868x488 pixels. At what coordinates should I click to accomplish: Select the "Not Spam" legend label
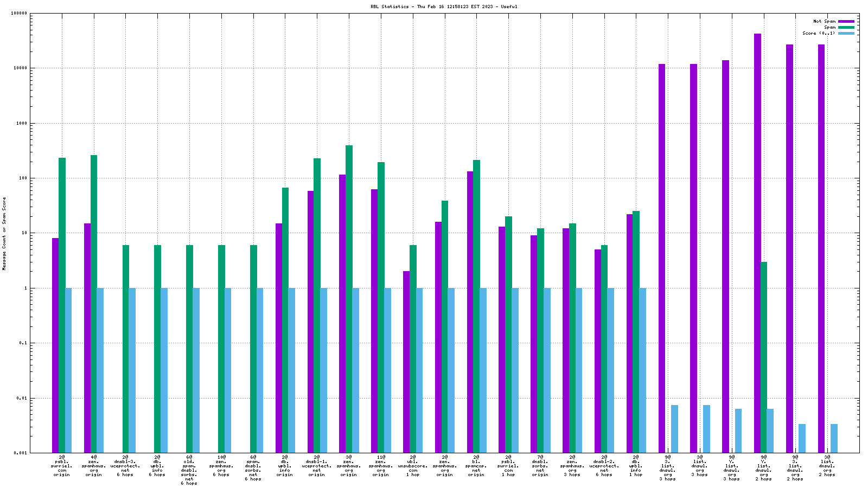824,21
